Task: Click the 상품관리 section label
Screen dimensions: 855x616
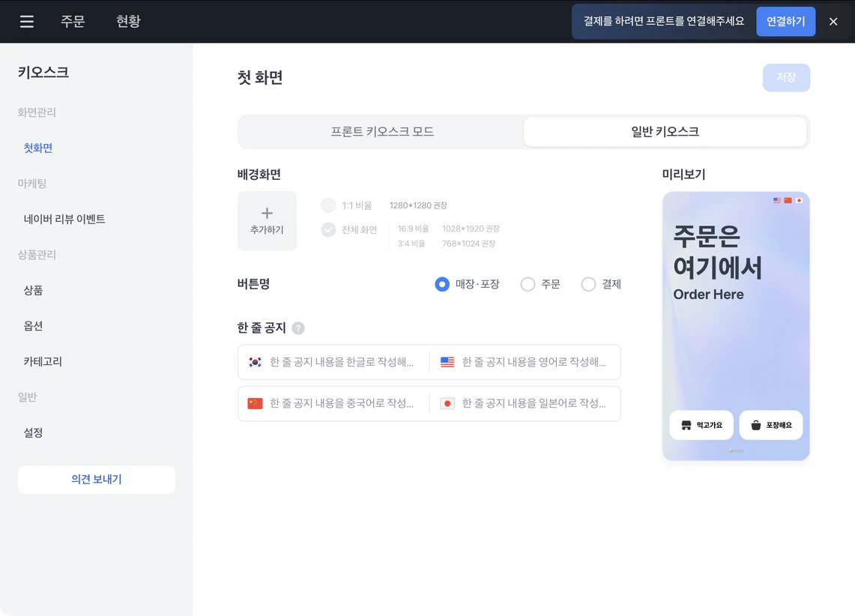Action: point(37,255)
